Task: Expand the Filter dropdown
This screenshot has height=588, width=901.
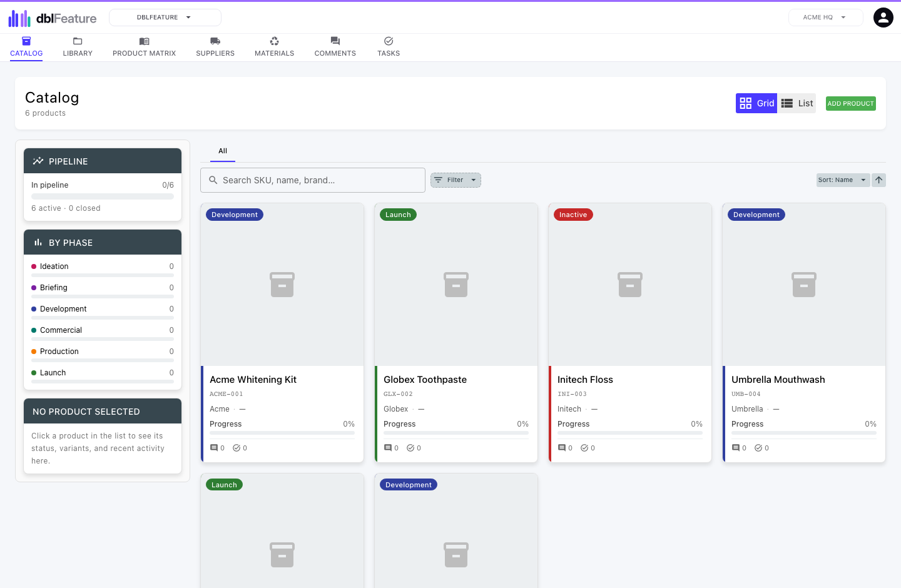Action: pyautogui.click(x=456, y=180)
